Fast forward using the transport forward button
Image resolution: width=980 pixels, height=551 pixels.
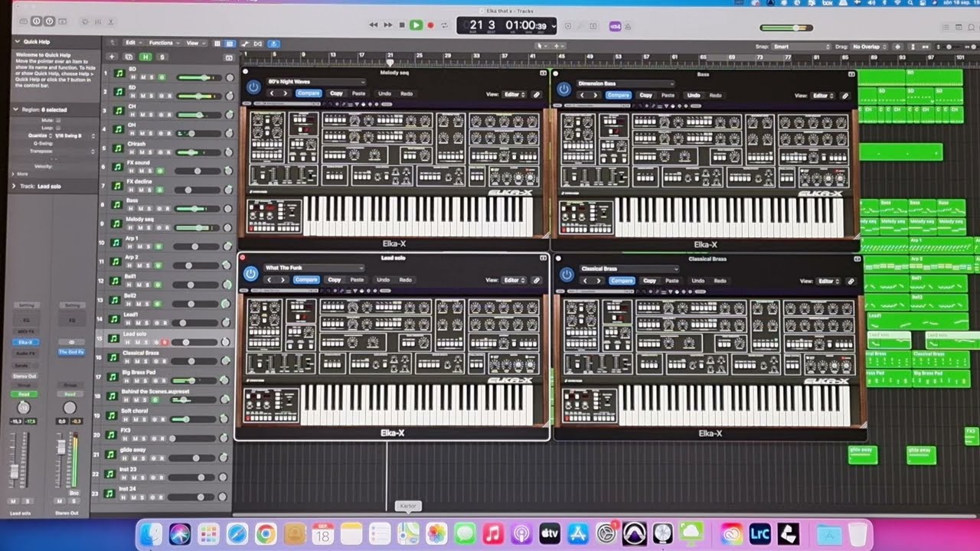(388, 25)
